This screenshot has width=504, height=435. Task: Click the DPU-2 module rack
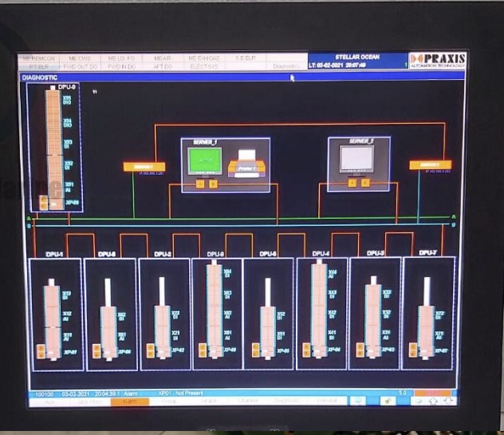tap(163, 318)
